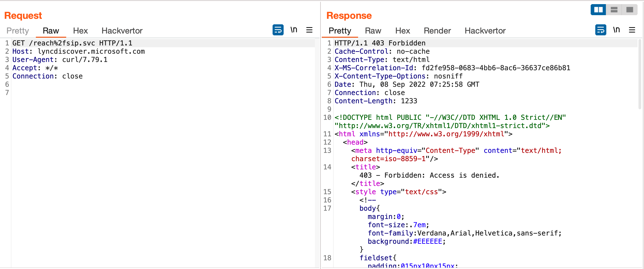644x269 pixels.
Task: Switch to the Response Hackvertor tab
Action: coord(485,31)
